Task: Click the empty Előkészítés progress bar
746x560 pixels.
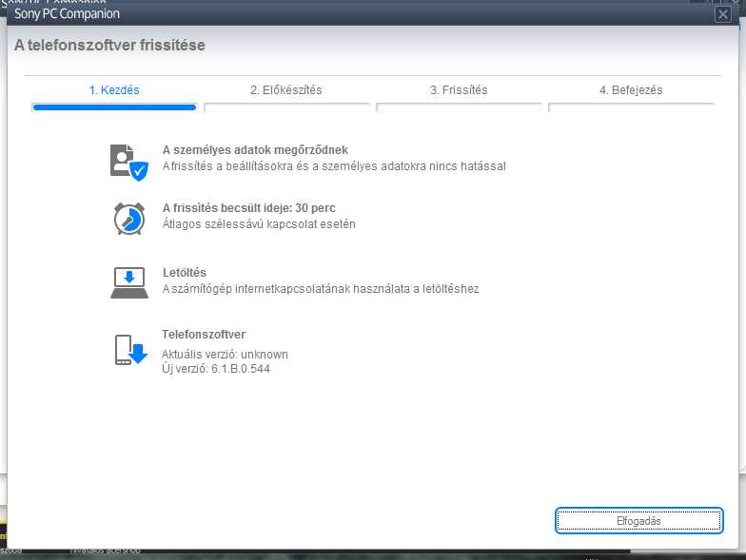Action: 286,107
